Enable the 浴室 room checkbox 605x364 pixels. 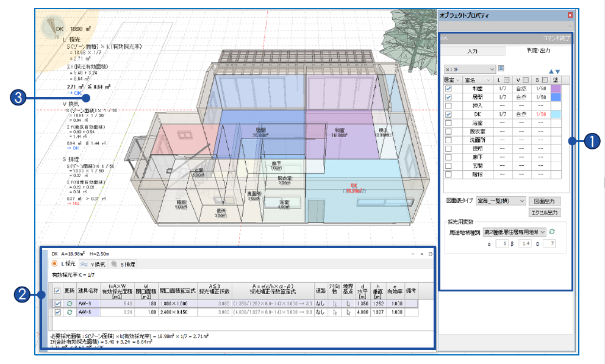pyautogui.click(x=449, y=123)
